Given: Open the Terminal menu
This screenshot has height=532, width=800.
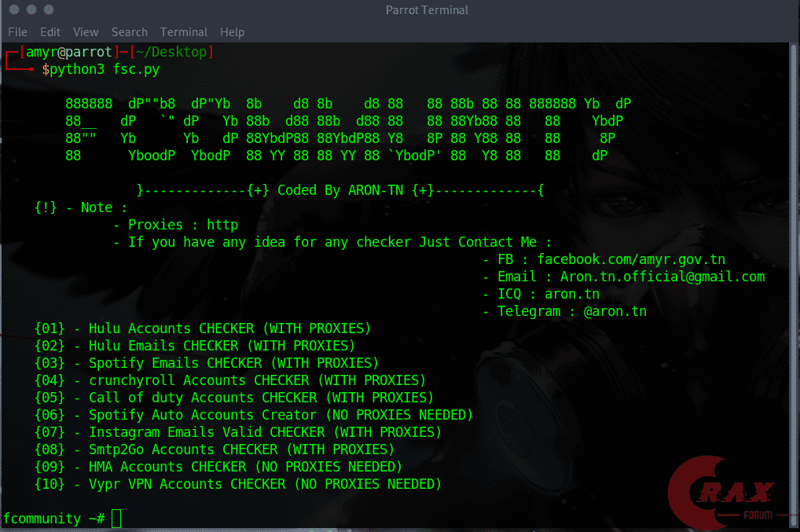Looking at the screenshot, I should pyautogui.click(x=184, y=32).
